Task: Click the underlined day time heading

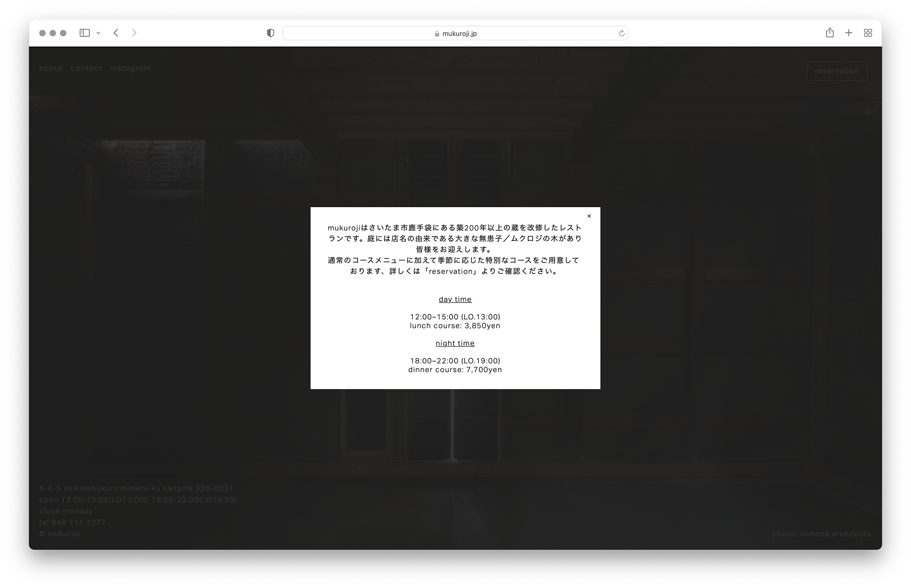Action: tap(455, 299)
